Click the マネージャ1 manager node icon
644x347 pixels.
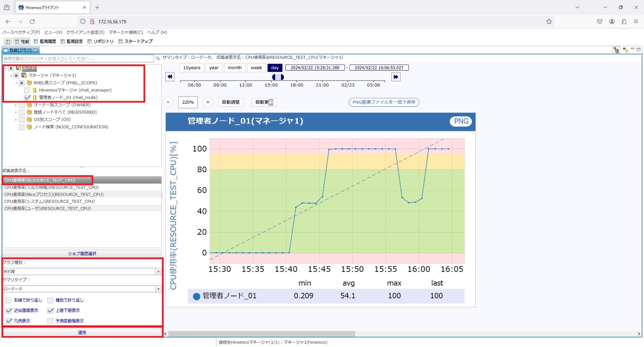pyautogui.click(x=24, y=75)
